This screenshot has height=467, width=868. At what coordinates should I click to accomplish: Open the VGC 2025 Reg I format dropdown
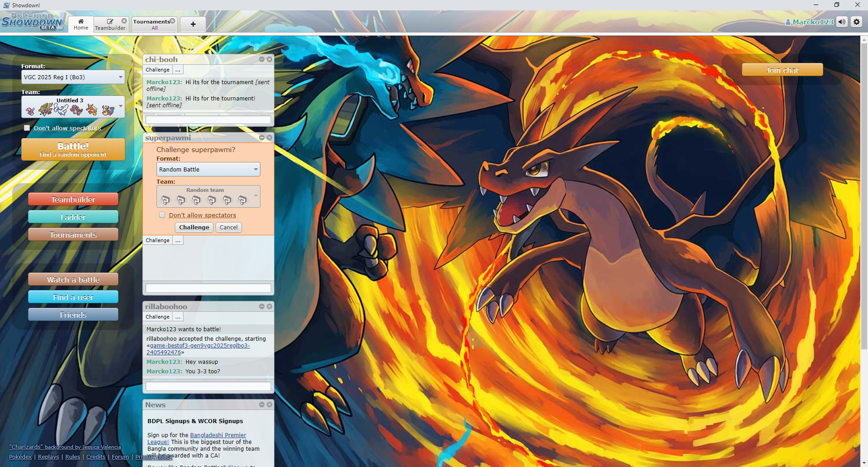tap(73, 77)
